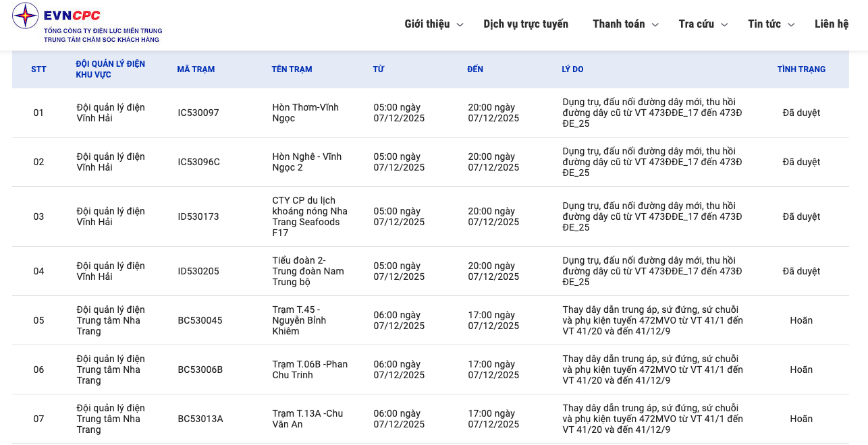The height and width of the screenshot is (445, 868).
Task: Open the Dịch vụ trực tuyến menu
Action: tap(526, 24)
